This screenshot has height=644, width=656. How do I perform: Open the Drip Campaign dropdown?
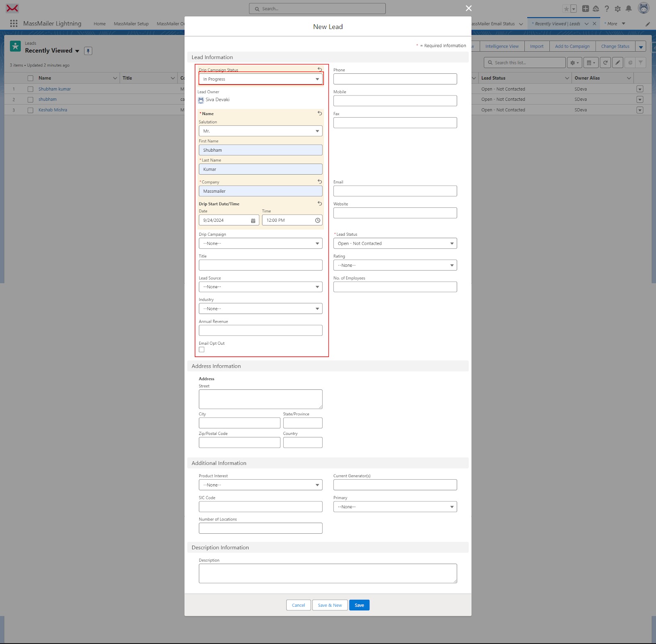261,243
